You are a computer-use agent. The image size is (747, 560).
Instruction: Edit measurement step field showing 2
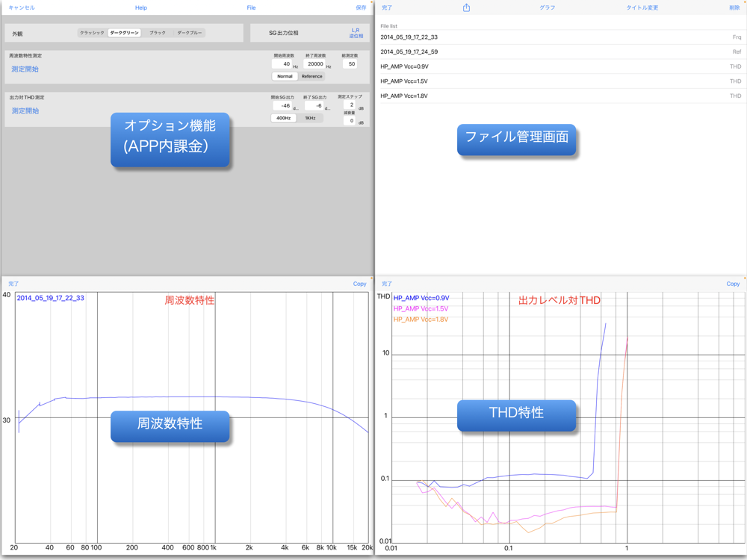350,105
